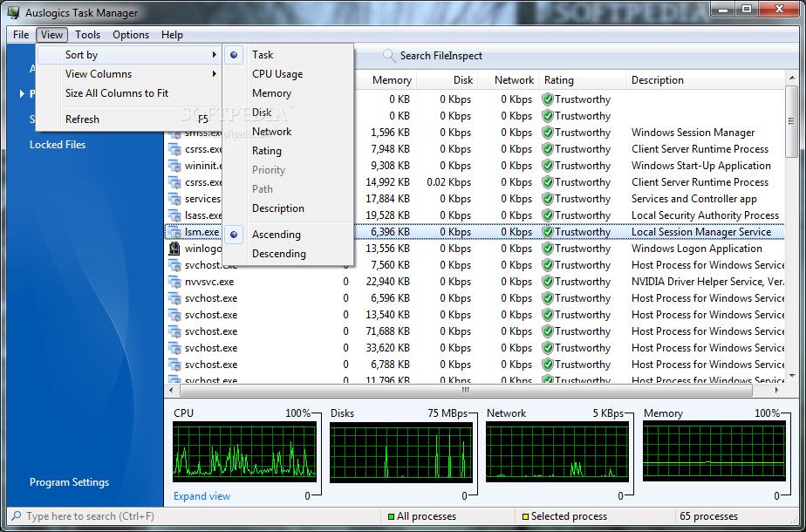This screenshot has width=806, height=532.
Task: Click the services process icon
Action: click(174, 199)
